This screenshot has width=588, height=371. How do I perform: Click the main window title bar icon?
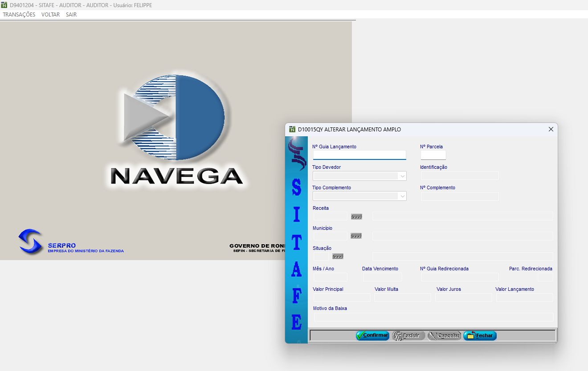click(4, 5)
